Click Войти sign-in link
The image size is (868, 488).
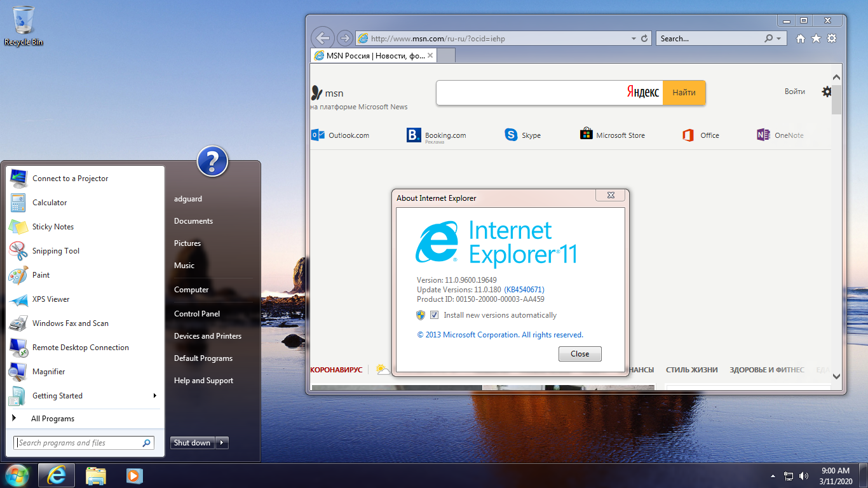795,91
